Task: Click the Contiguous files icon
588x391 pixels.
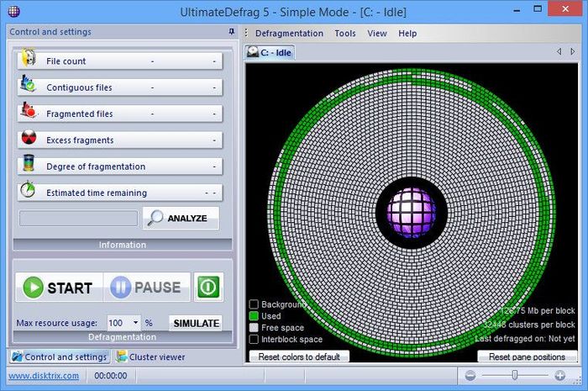Action: coord(28,84)
